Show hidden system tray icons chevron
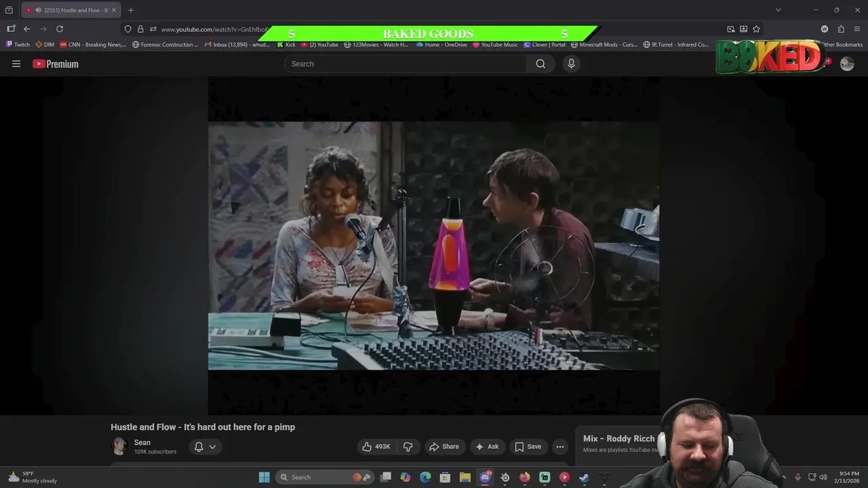Screen dimensions: 868x488 pyautogui.click(x=784, y=477)
